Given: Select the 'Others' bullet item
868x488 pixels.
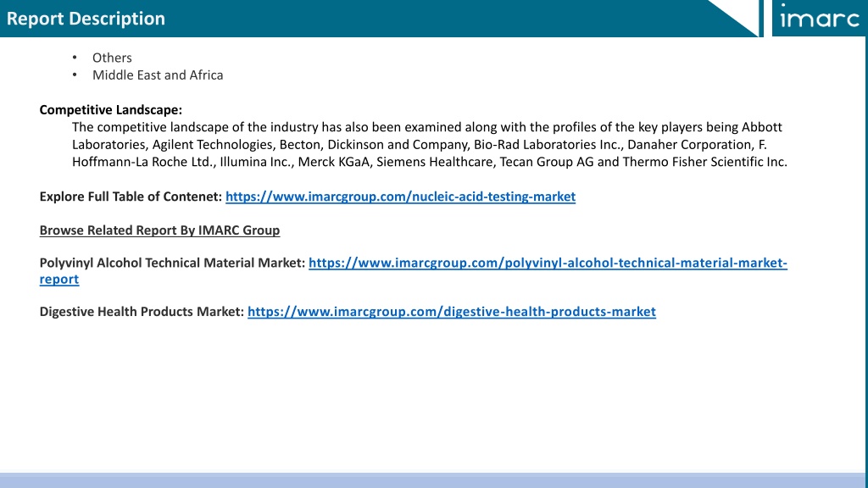Looking at the screenshot, I should tap(112, 58).
